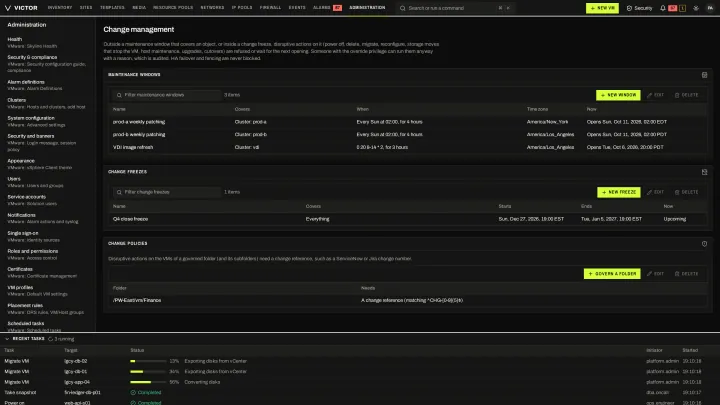Click the Status column header in Recent Tasks
Viewport: 720px width, 405px height.
[137, 350]
